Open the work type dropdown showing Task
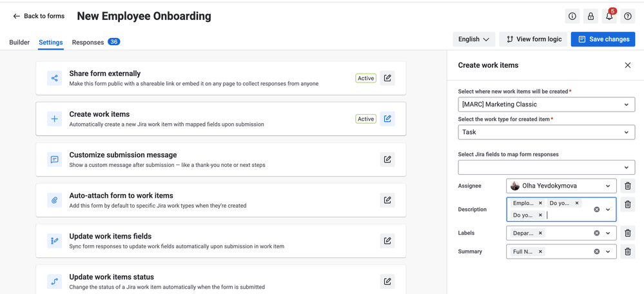Viewport: 644px width, 294px height. tap(546, 132)
